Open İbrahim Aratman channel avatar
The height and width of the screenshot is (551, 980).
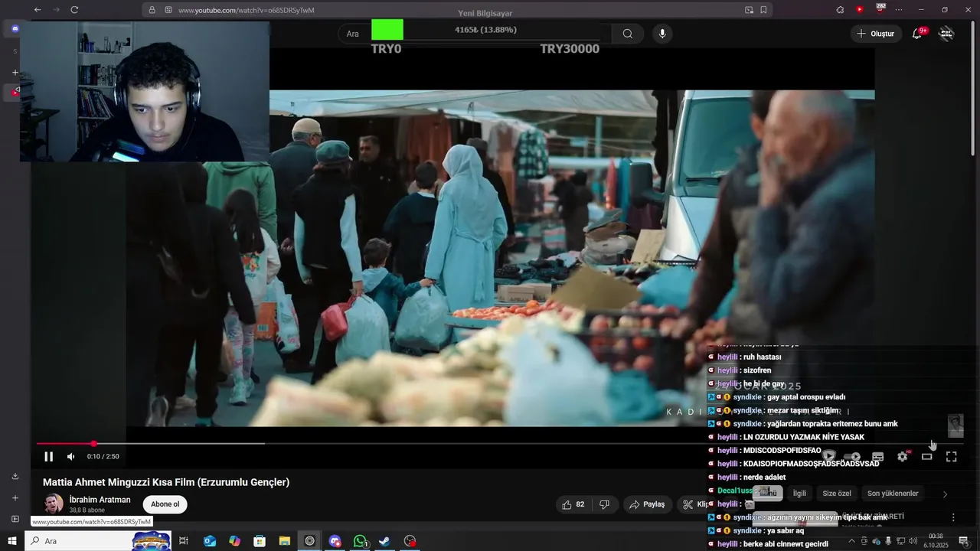coord(54,504)
